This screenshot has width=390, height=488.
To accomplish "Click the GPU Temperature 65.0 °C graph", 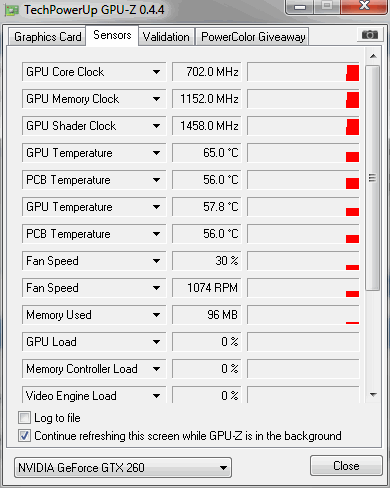I will point(303,153).
